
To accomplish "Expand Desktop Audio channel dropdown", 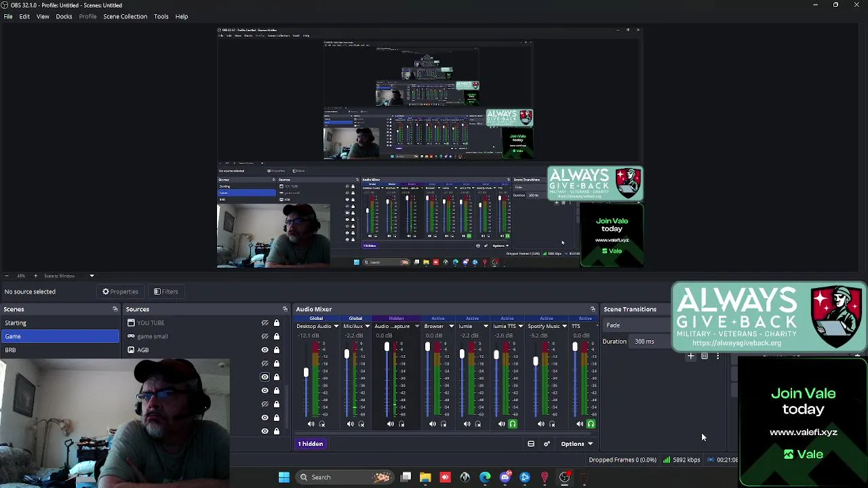I will pyautogui.click(x=336, y=326).
